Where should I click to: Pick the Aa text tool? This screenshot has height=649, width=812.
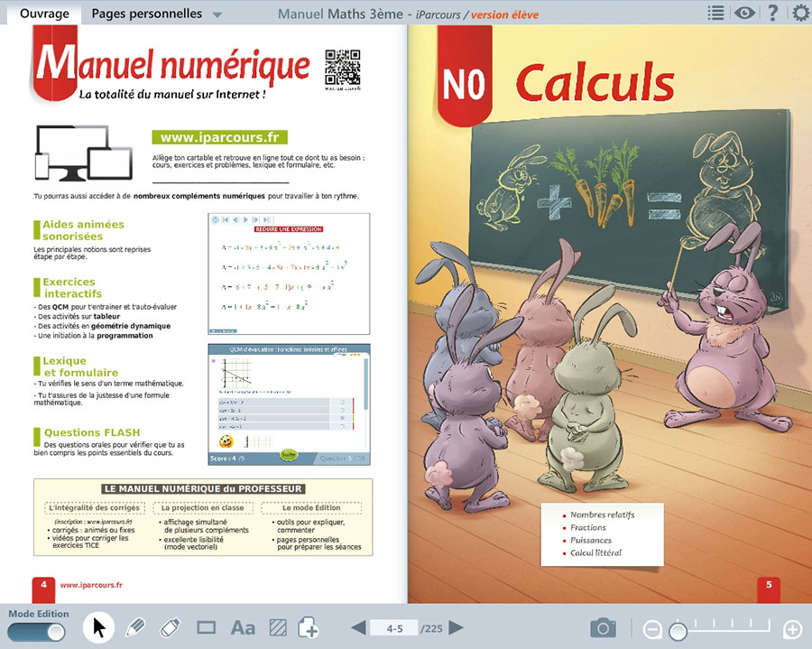point(243,627)
